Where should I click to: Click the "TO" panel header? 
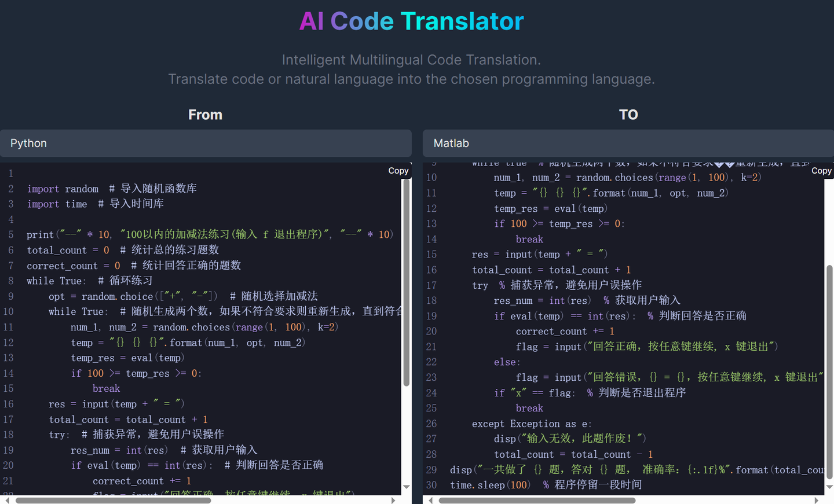(628, 115)
